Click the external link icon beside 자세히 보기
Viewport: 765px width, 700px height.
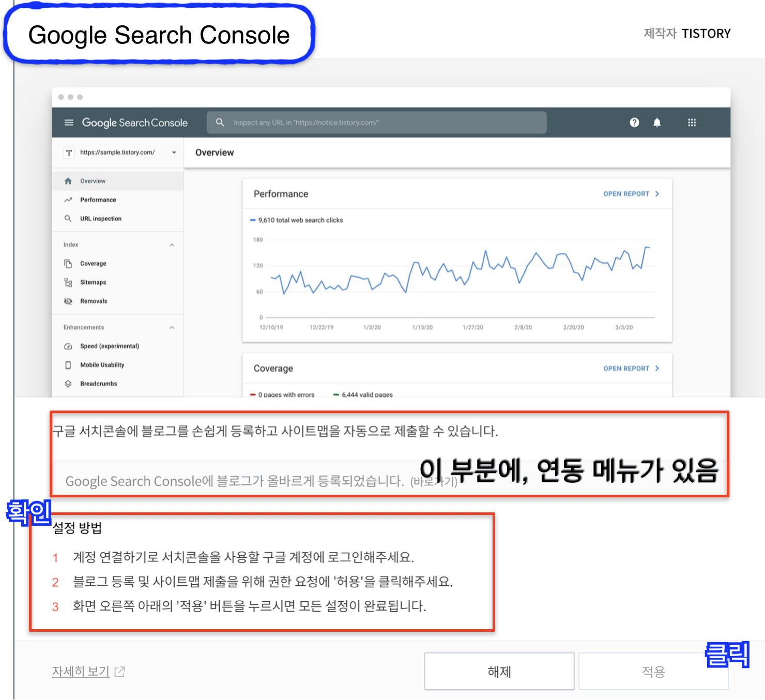[x=120, y=672]
